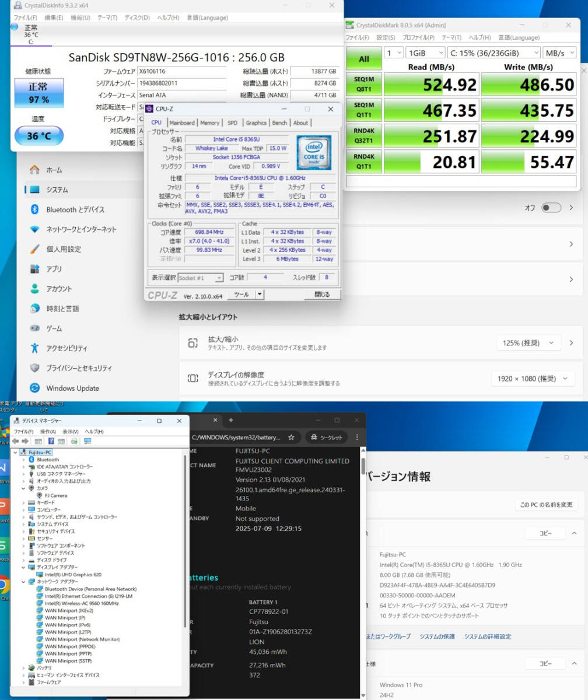
Task: Collapse the ネットワーク アダプター node in Device Manager
Action: (24, 582)
